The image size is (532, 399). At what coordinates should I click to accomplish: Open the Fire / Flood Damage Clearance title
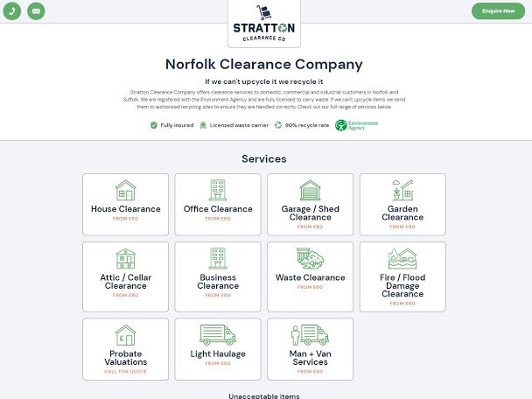click(x=402, y=285)
